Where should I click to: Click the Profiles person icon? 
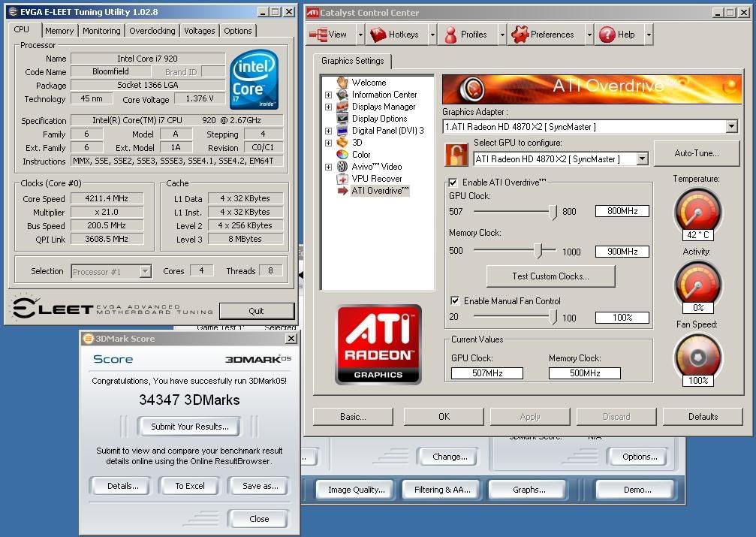[450, 35]
